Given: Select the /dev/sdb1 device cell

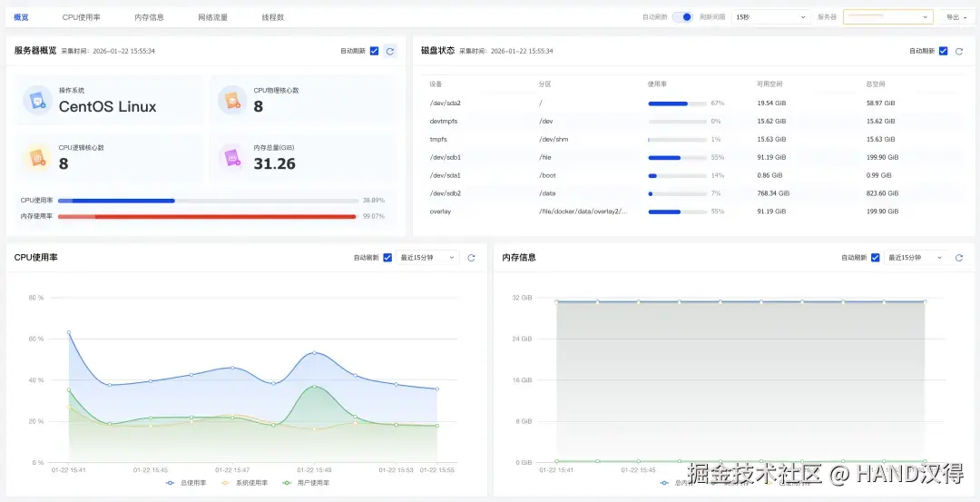Looking at the screenshot, I should 445,158.
